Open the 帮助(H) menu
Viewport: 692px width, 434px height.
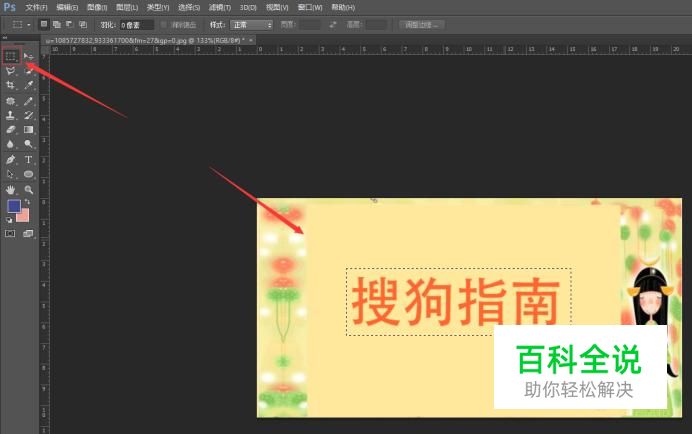343,8
